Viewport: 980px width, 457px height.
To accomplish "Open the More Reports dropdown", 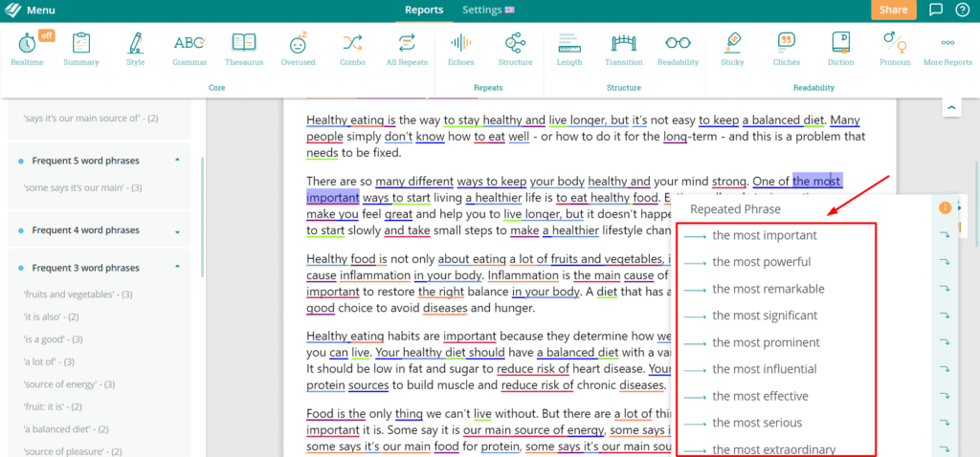I will click(x=947, y=48).
